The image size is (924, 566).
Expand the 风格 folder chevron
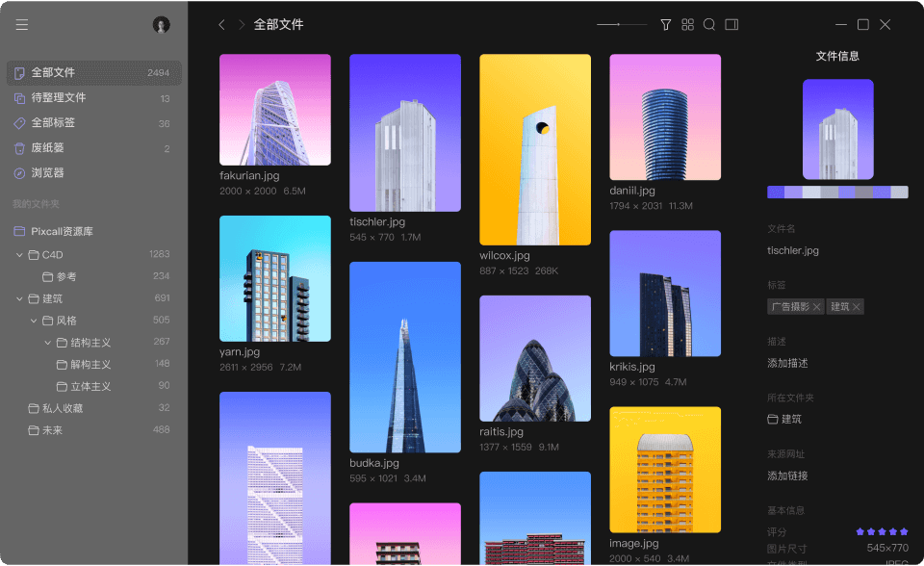33,320
